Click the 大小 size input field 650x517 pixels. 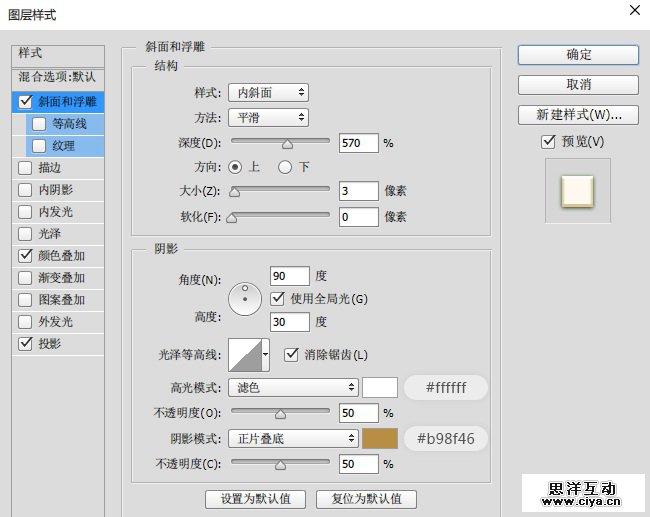[358, 191]
